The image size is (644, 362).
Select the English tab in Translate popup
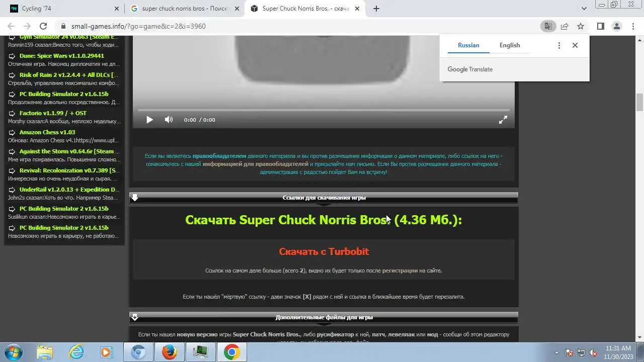510,45
